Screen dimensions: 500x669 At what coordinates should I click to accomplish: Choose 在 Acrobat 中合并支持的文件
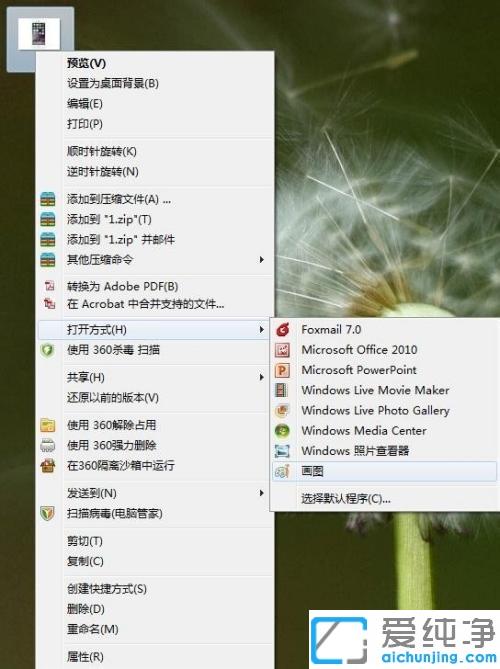click(145, 304)
